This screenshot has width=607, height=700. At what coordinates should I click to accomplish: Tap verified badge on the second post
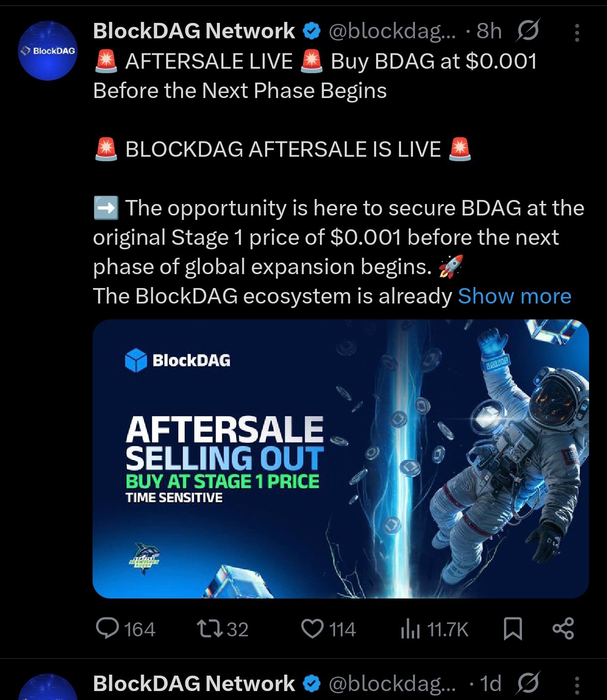tap(311, 684)
